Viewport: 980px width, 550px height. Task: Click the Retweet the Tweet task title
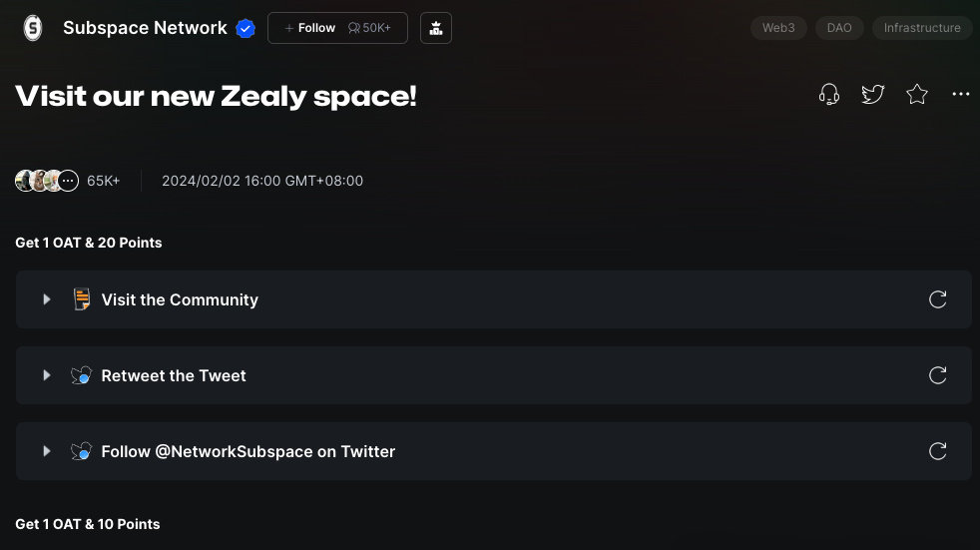pos(174,375)
